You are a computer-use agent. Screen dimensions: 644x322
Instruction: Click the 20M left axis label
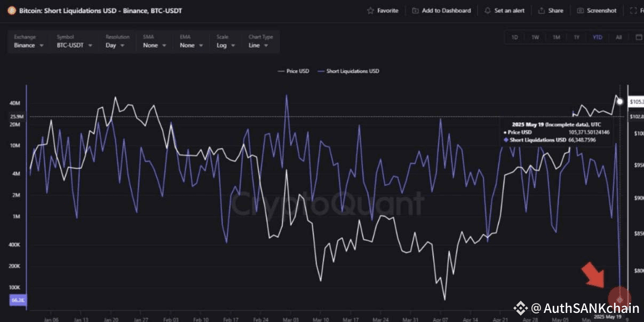[15, 124]
